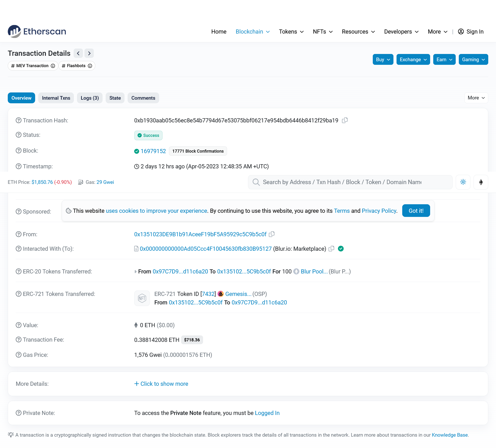
Task: Click help icon beside Transaction Hash label
Action: [x=19, y=120]
